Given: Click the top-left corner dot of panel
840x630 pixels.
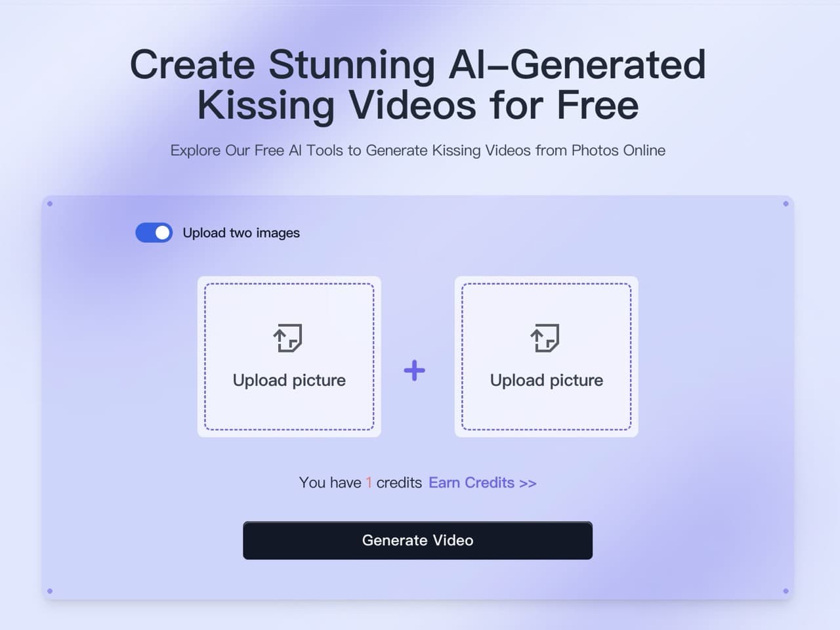Looking at the screenshot, I should (50, 203).
